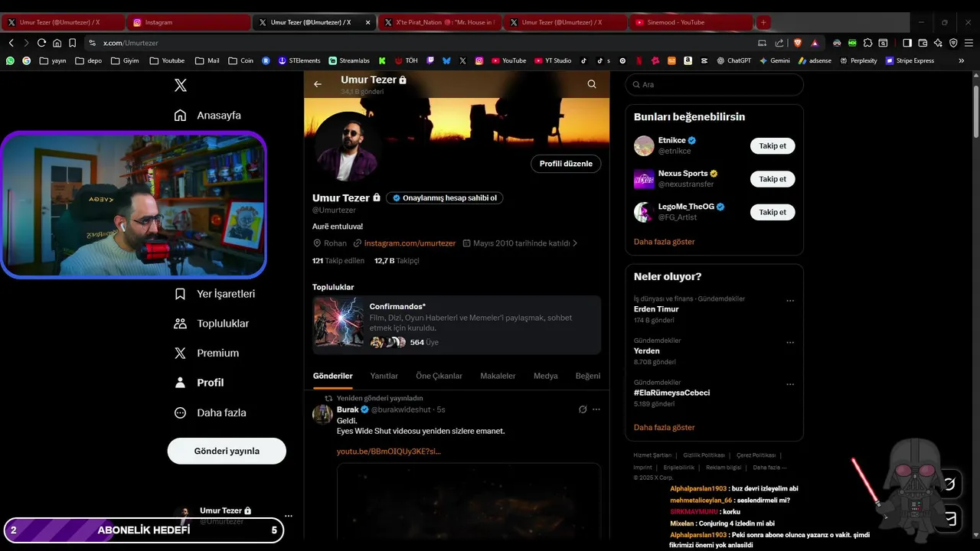980x551 pixels.
Task: Click Grok icon on Burak's post
Action: (583, 409)
